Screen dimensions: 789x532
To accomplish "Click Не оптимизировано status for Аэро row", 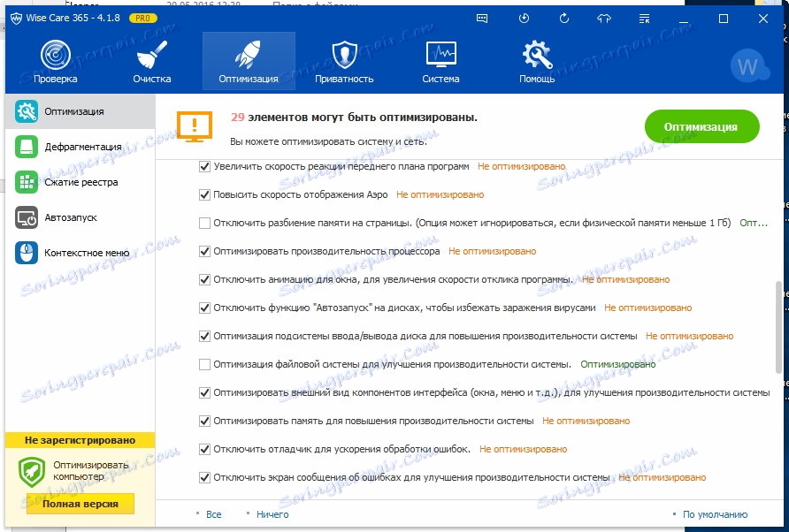I will coord(440,194).
